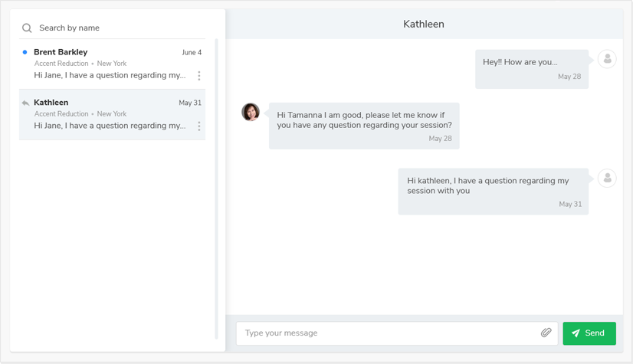Click the search magnifier icon
This screenshot has height=364, width=633.
pyautogui.click(x=27, y=28)
